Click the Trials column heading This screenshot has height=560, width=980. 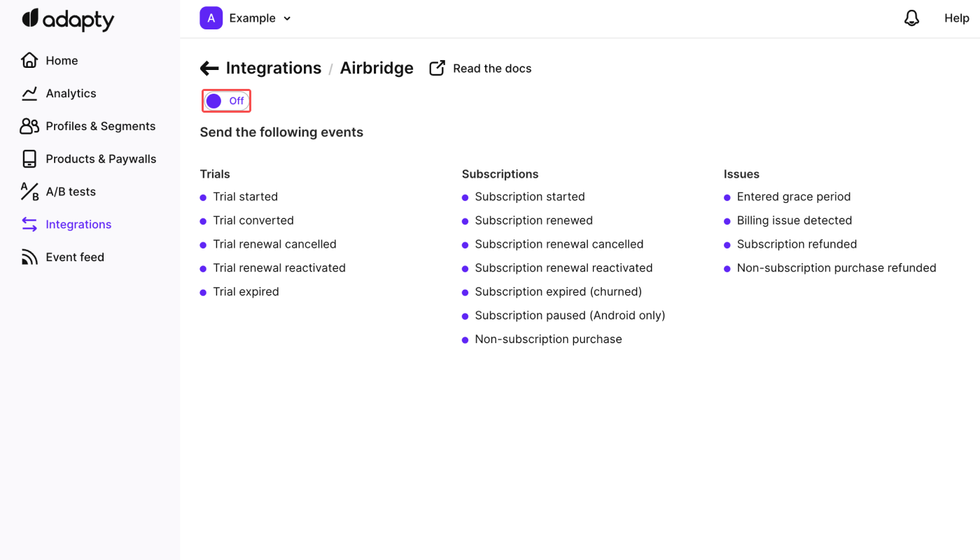point(215,174)
